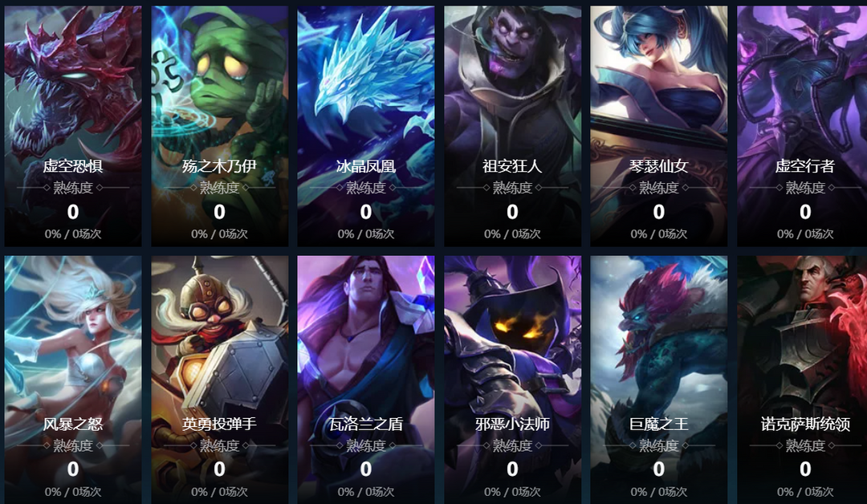
Task: Click the 熟练度 label under 巨魔之王
Action: [658, 445]
